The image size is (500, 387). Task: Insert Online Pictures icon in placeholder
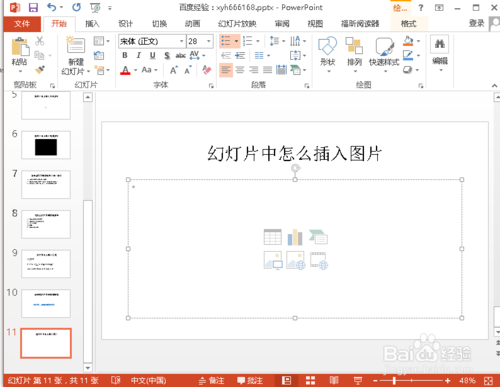point(296,260)
